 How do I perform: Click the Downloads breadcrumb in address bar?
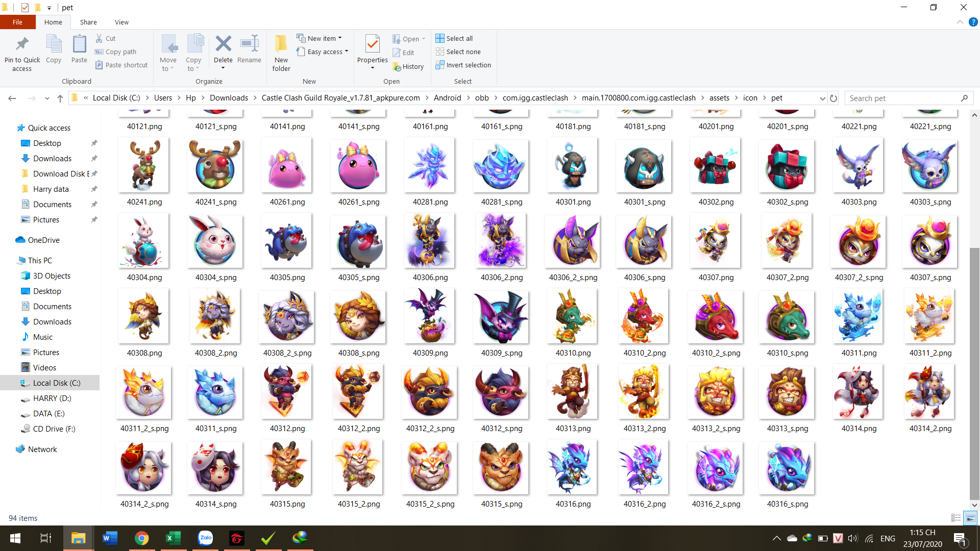click(229, 98)
